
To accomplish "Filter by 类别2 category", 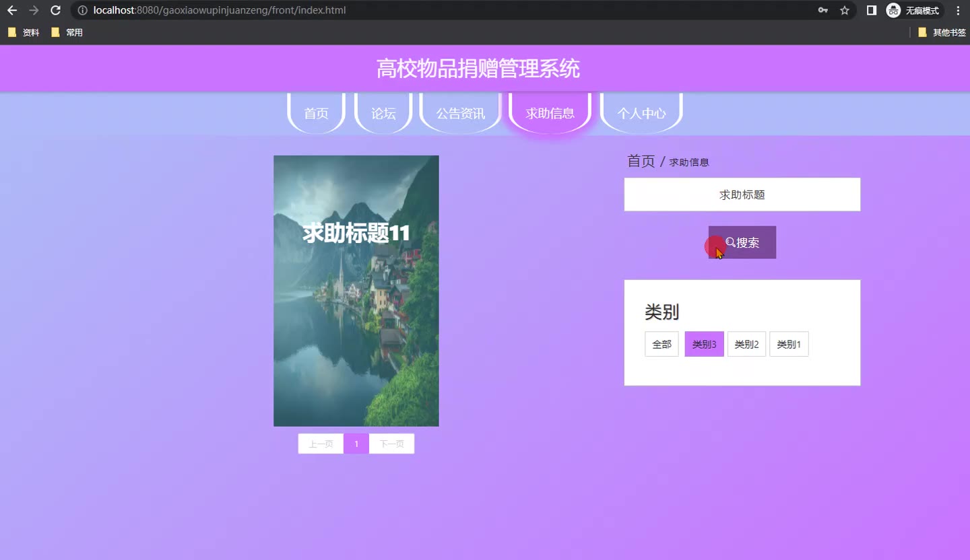I will 746,344.
